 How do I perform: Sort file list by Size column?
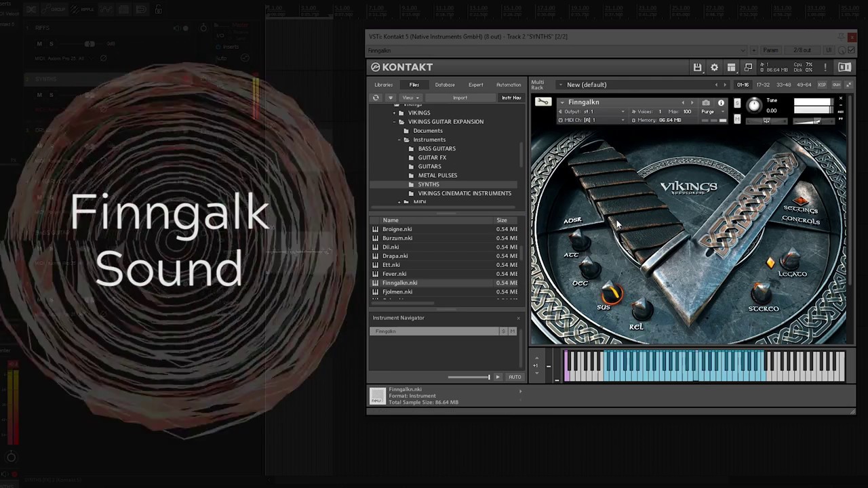click(502, 220)
